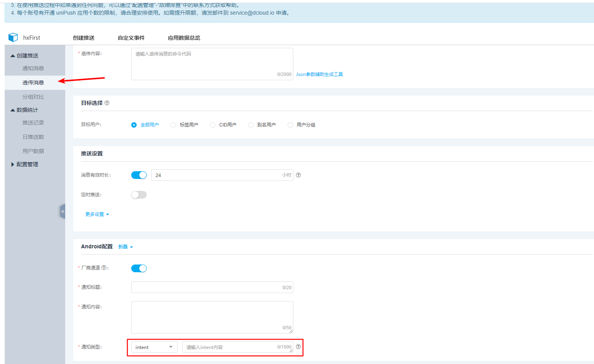Open Json参数辅助生成工具 link

[x=320, y=74]
